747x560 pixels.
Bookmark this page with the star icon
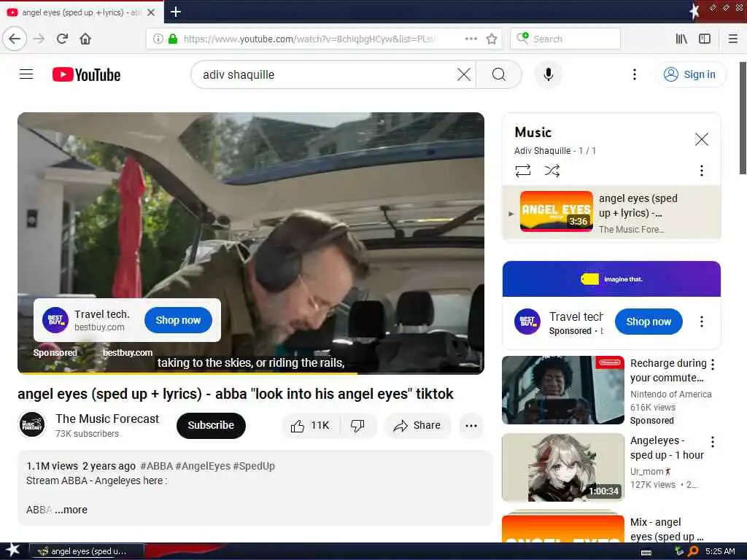(x=492, y=39)
